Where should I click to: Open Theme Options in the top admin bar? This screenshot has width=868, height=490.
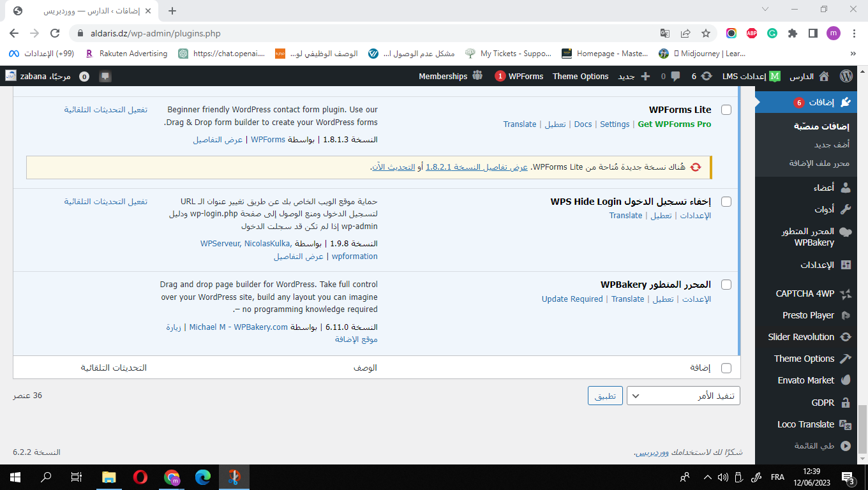coord(580,76)
